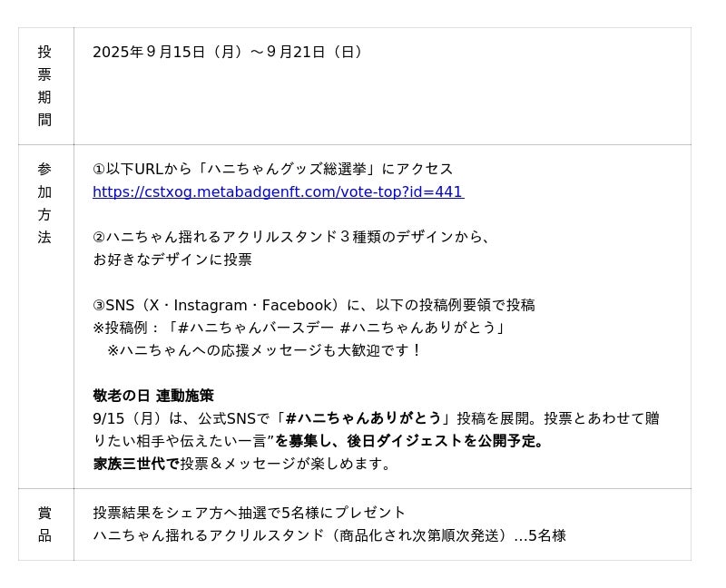Click the ①以下URLから step line

click(272, 170)
